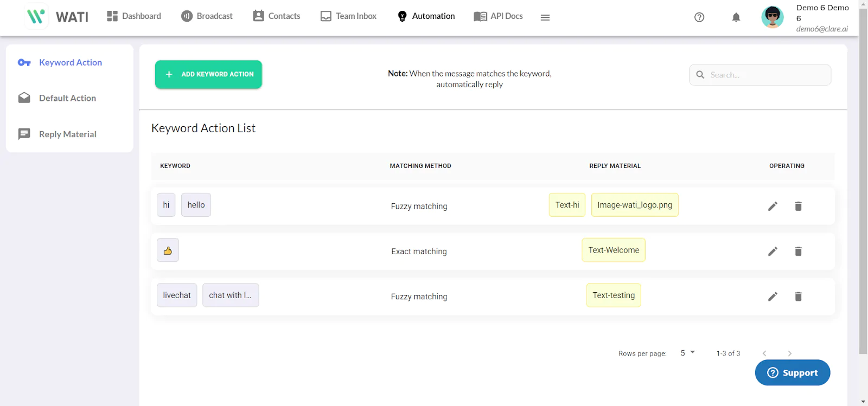
Task: Click the 'livechat' keyword chip
Action: click(177, 295)
